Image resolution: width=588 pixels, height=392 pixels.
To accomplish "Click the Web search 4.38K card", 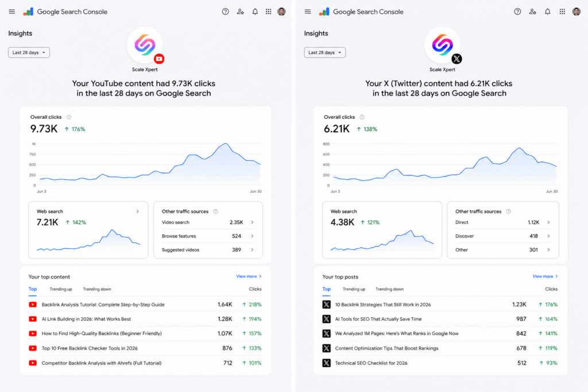I will point(382,230).
